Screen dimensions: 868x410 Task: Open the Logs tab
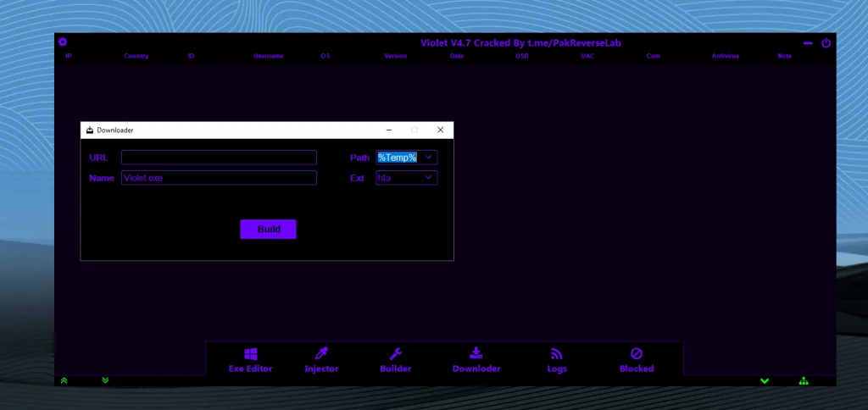pyautogui.click(x=557, y=359)
